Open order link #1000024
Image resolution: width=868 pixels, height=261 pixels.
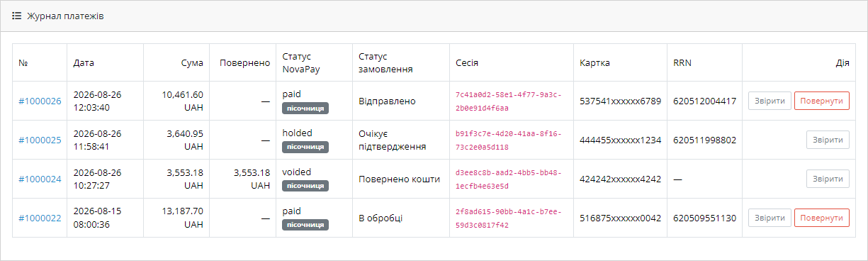tap(40, 179)
